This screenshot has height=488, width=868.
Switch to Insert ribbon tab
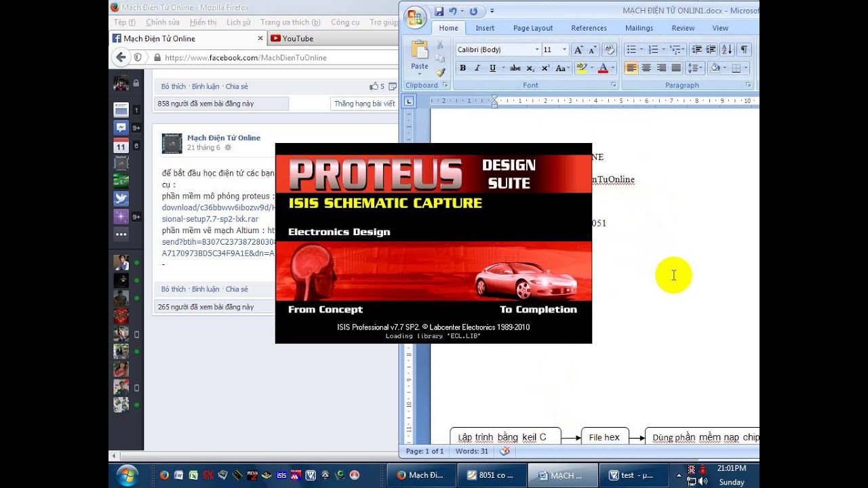click(485, 28)
